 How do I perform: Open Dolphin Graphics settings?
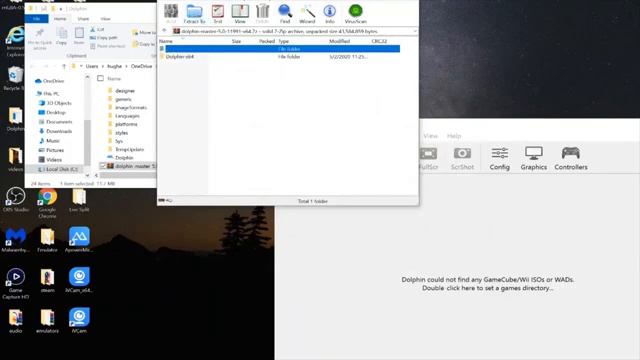[533, 158]
